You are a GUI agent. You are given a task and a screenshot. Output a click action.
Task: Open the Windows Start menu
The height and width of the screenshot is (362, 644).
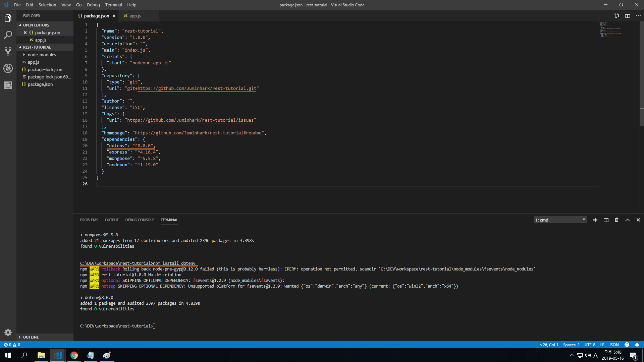tap(8, 355)
